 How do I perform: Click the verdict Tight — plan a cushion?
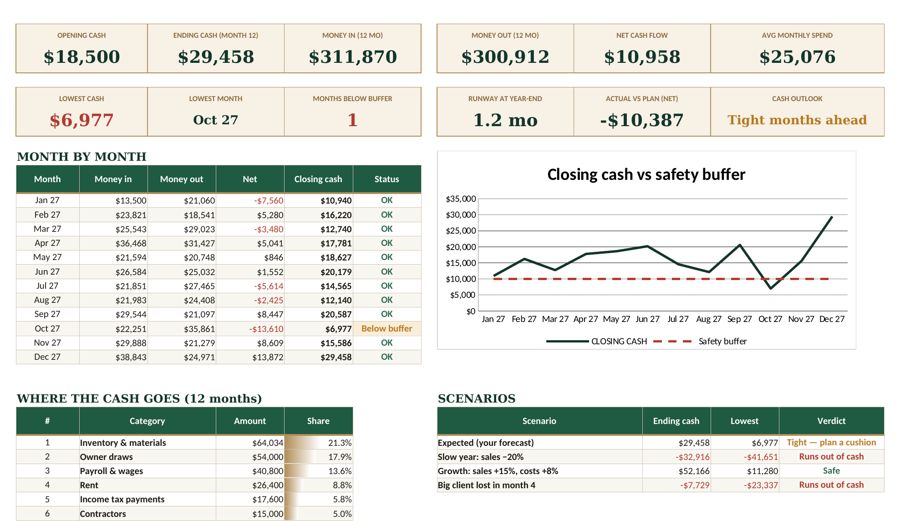point(831,443)
